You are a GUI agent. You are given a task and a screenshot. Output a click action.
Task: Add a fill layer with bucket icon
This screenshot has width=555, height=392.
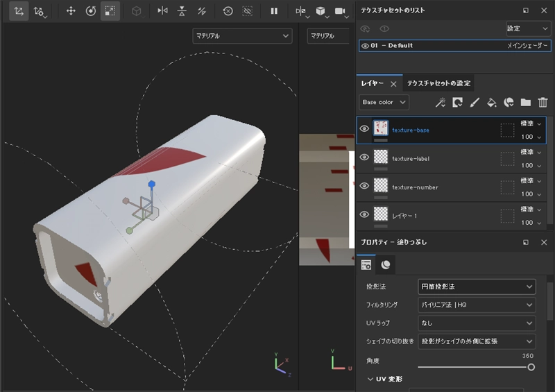coord(491,103)
